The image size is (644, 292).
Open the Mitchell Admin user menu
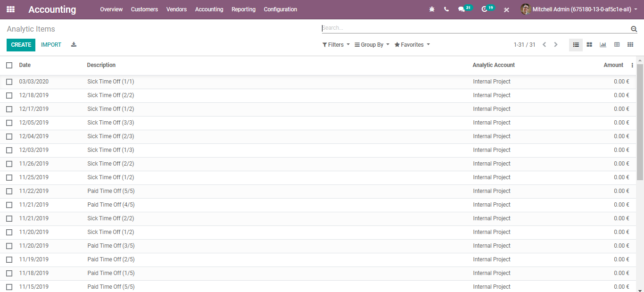(579, 9)
